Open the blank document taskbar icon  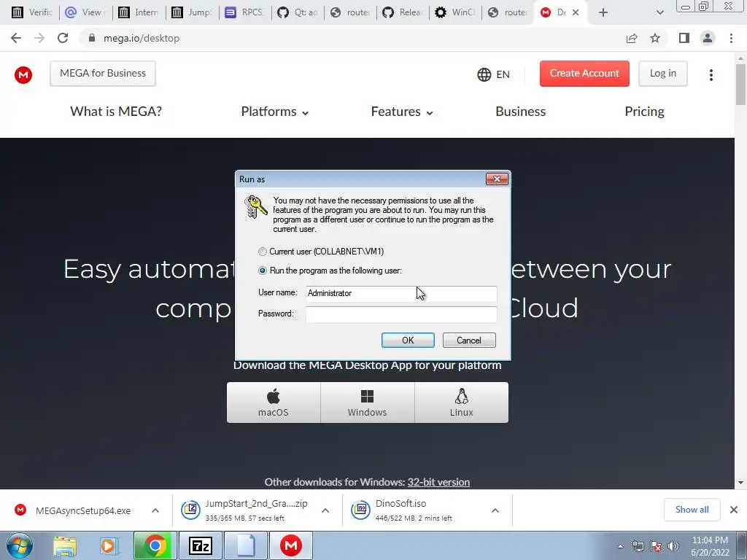coord(246,545)
